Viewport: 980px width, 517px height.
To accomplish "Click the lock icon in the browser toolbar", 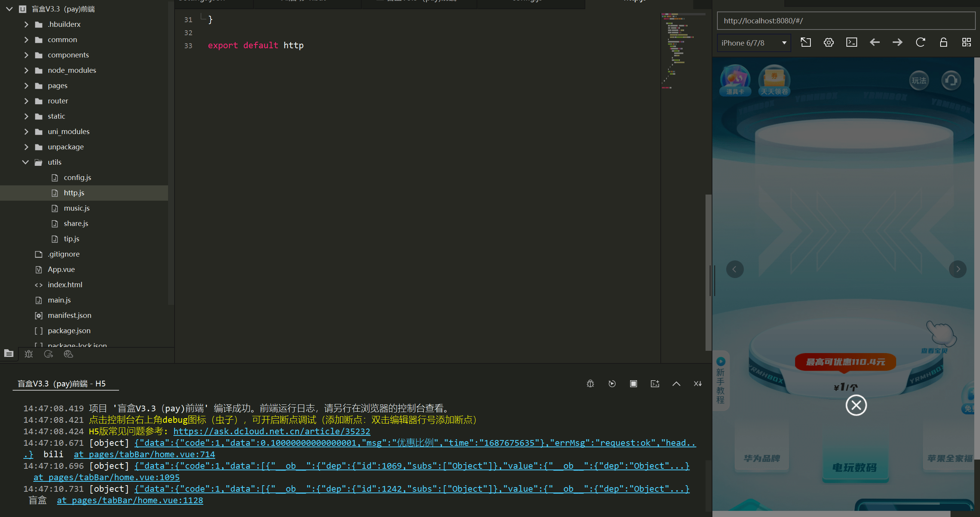I will tap(943, 43).
